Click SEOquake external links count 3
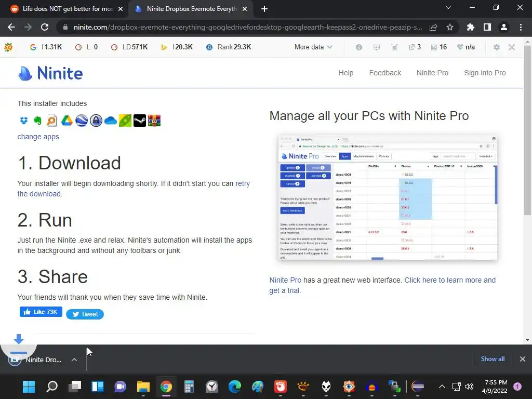This screenshot has width=532, height=399. (415, 47)
